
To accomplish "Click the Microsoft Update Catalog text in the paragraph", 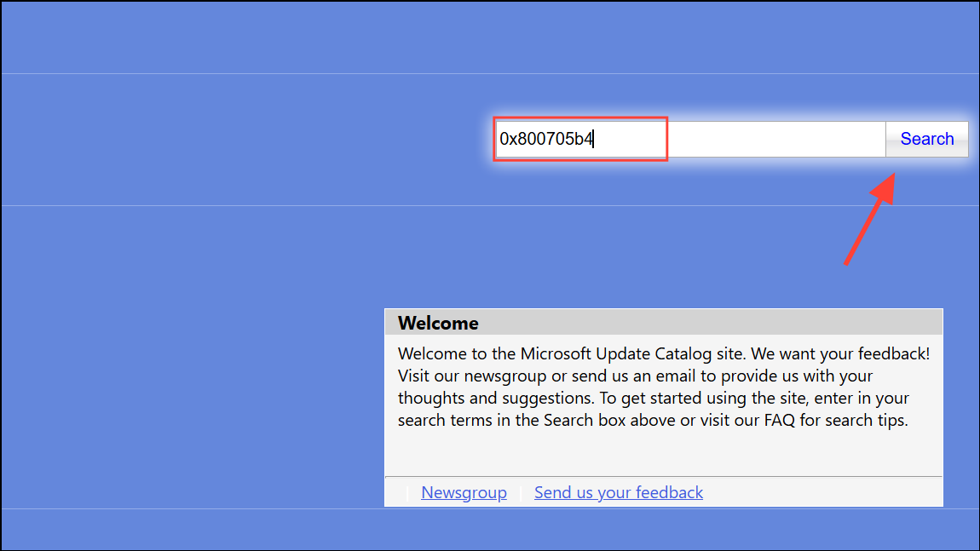I will 612,353.
